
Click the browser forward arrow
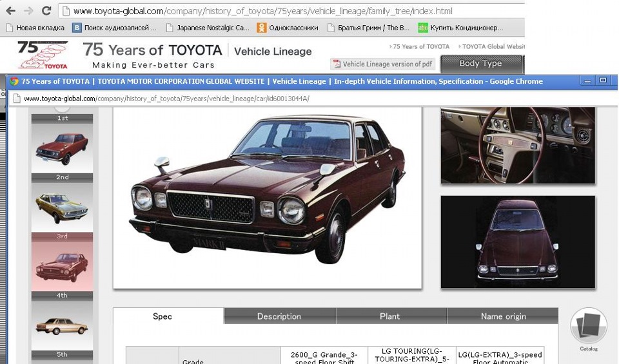pos(28,11)
